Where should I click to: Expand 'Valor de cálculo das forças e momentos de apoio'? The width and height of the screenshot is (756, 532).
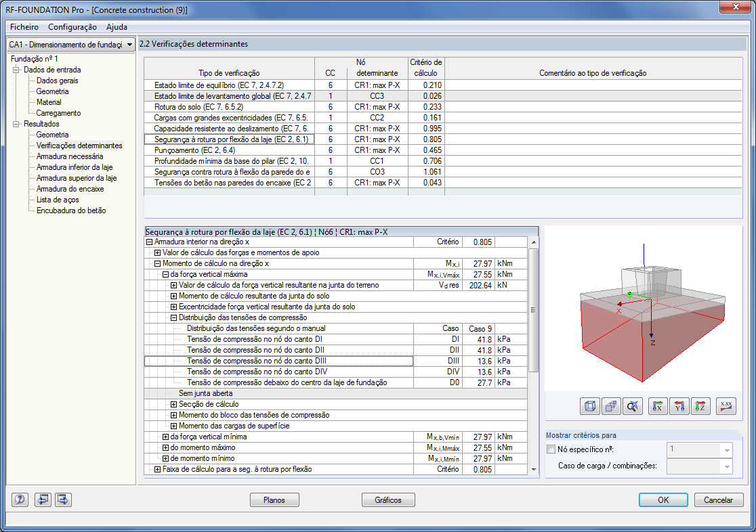tap(157, 252)
